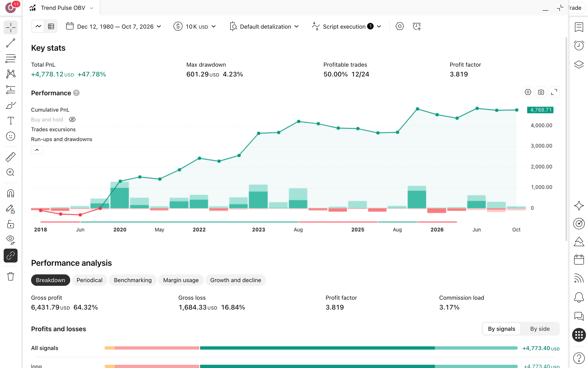Image resolution: width=588 pixels, height=368 pixels.
Task: Show the Buy and hold series
Action: pos(72,120)
